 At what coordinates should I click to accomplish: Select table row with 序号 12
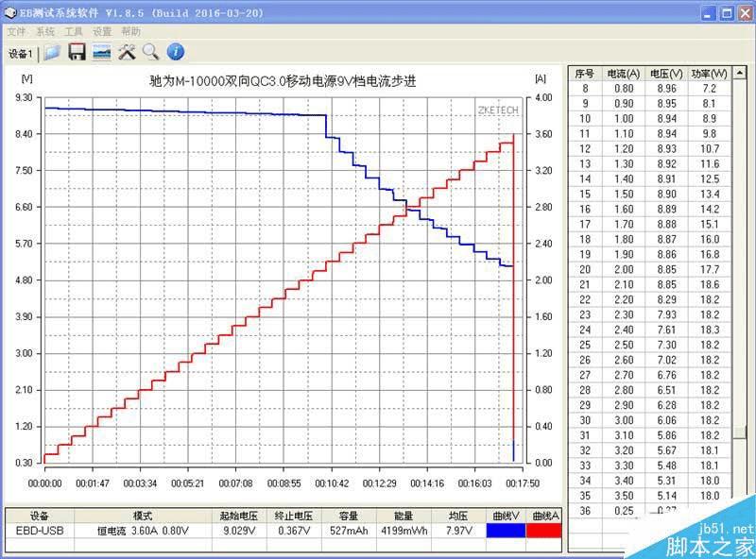[x=650, y=149]
